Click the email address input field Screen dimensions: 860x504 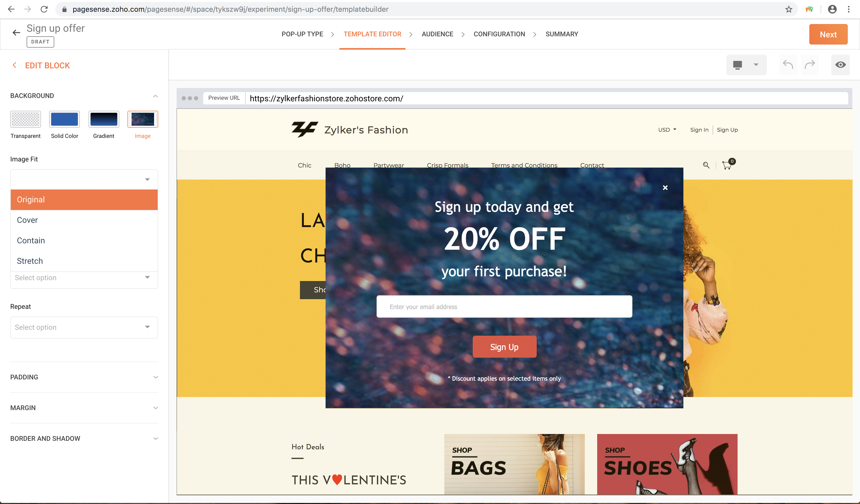(504, 306)
